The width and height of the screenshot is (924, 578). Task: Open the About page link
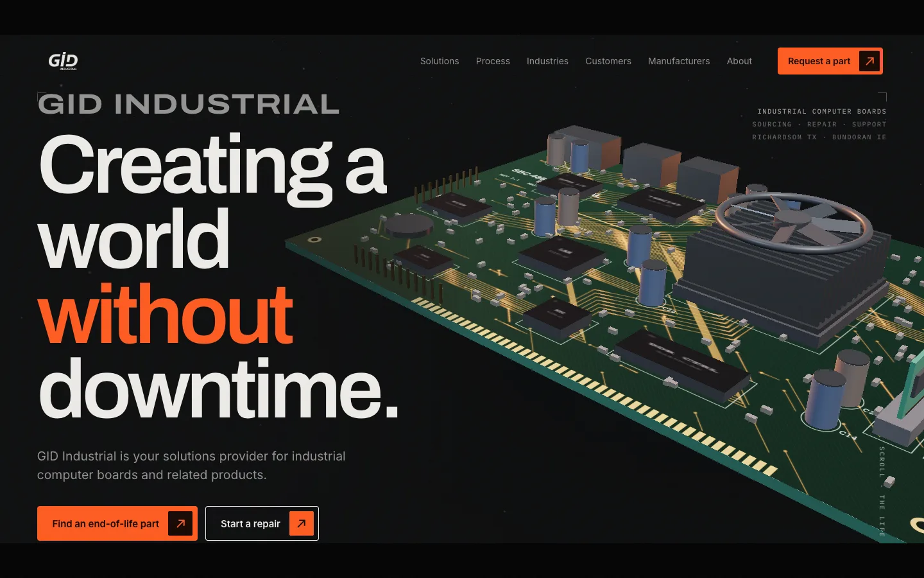click(x=739, y=61)
